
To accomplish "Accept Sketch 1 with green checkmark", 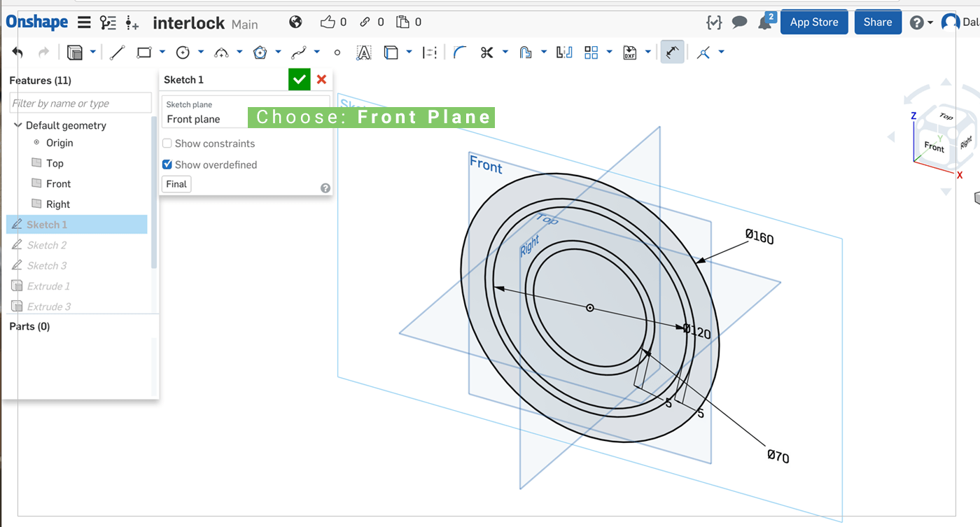I will (300, 80).
